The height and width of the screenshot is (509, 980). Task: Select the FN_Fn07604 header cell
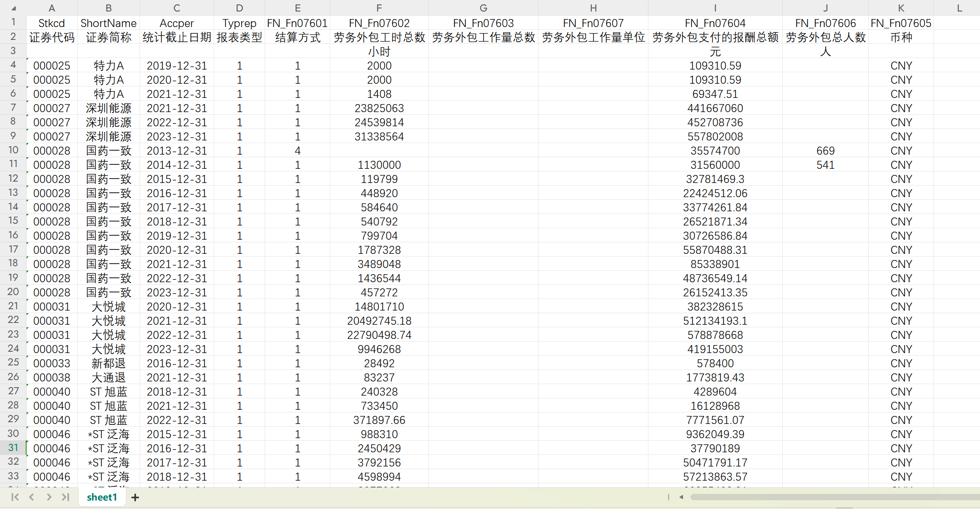point(715,23)
